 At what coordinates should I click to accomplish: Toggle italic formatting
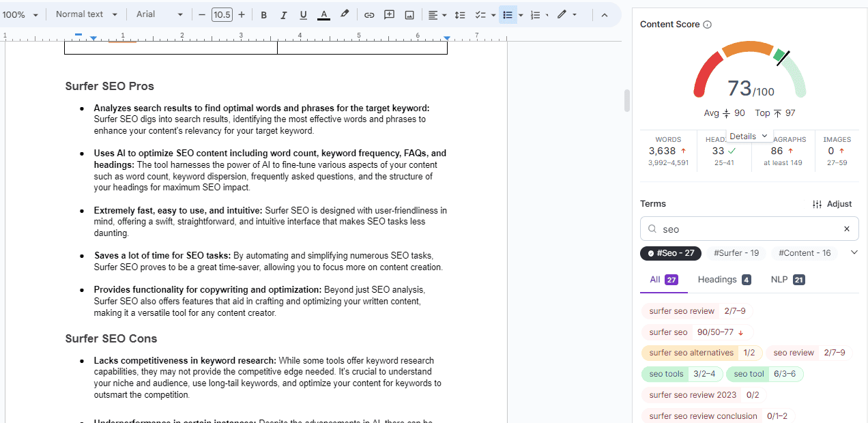283,14
